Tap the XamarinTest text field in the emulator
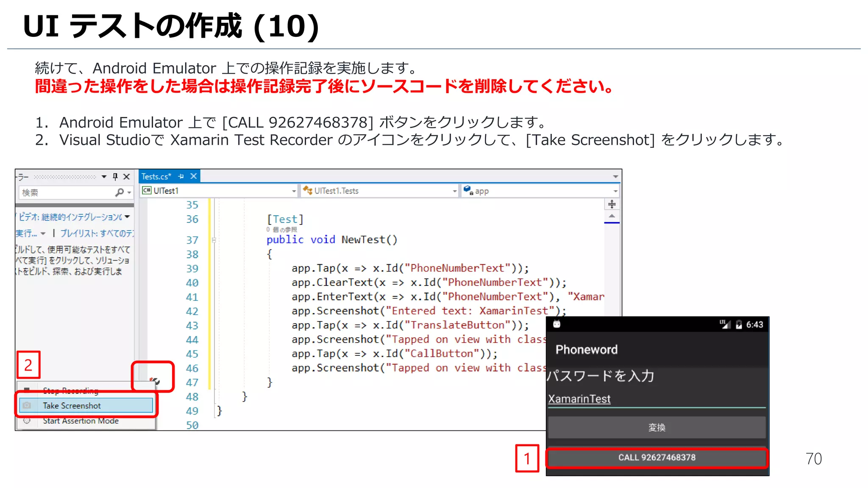Viewport: 868px width, 488px height. [657, 399]
